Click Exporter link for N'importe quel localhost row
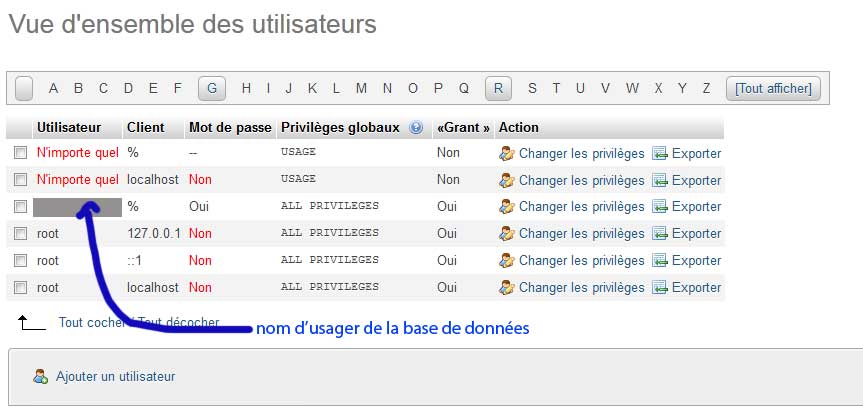The width and height of the screenshot is (863, 407). point(696,181)
